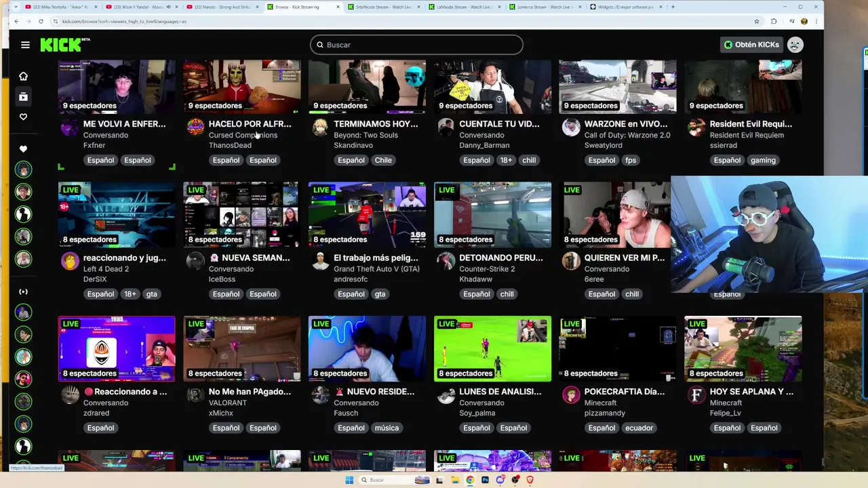Click the pizzamandy channel avatar
The image size is (868, 488).
(571, 394)
